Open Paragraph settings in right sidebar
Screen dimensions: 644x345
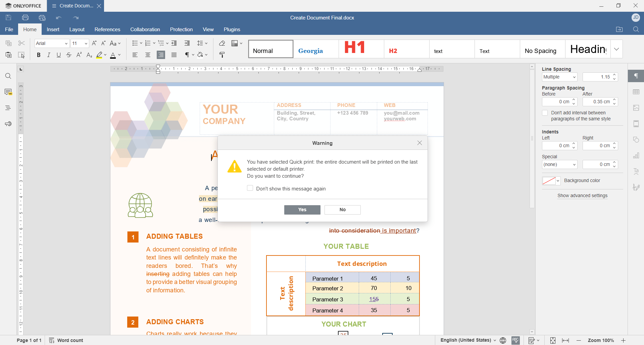[636, 76]
